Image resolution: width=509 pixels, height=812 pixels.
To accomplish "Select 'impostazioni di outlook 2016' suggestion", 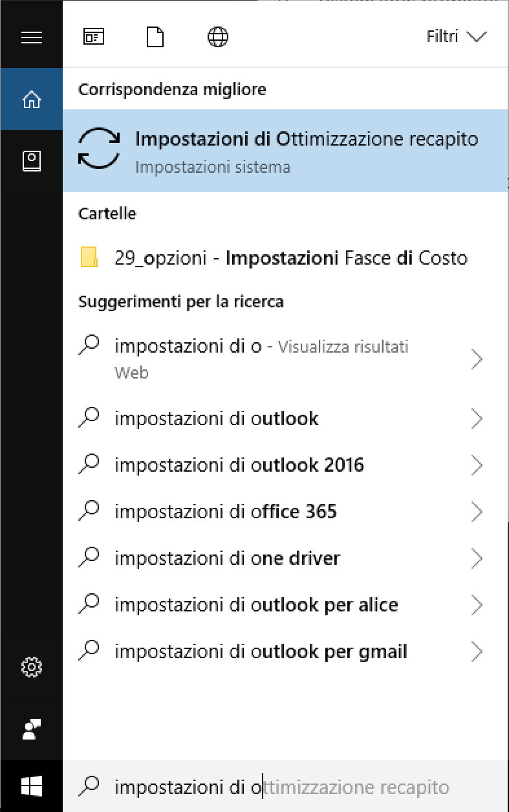I will pos(239,465).
